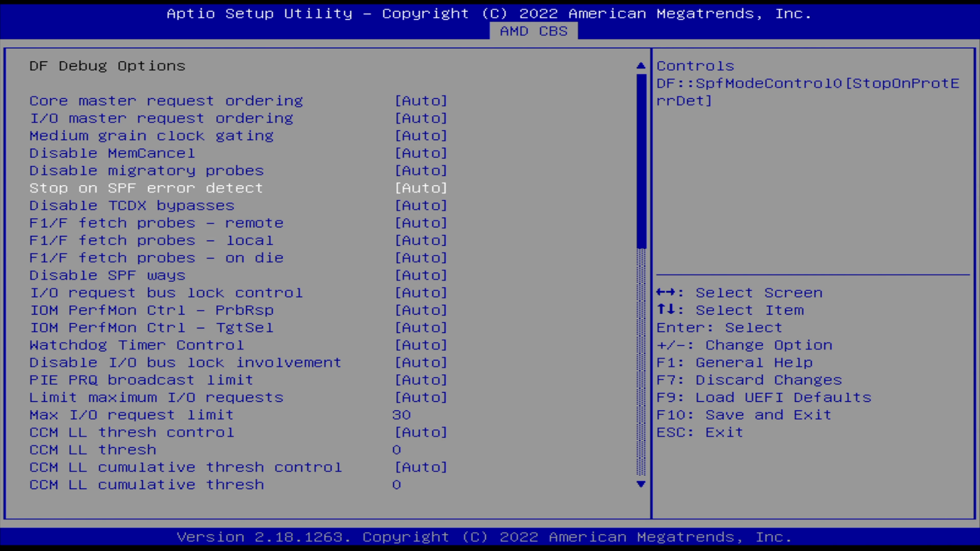Click the scroll up arrow

(x=641, y=66)
